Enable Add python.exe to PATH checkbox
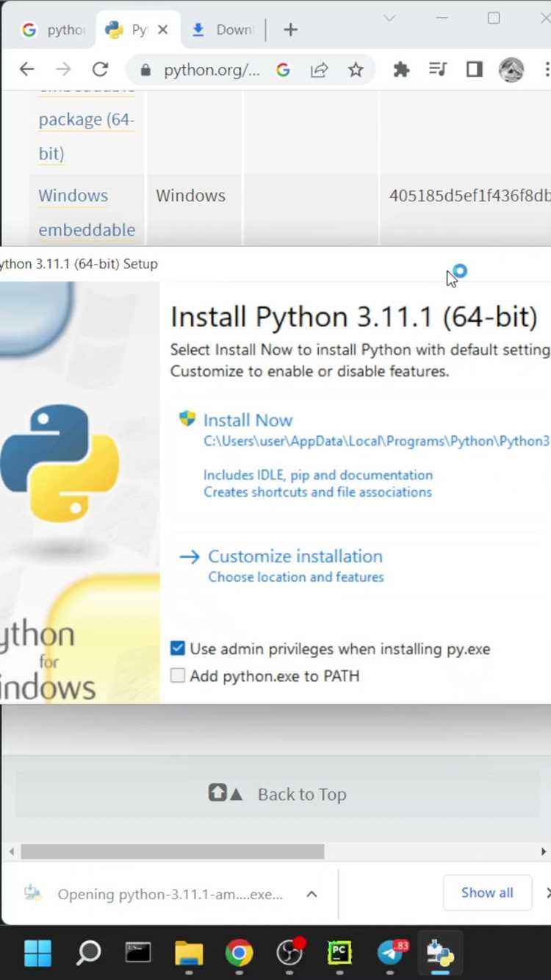The height and width of the screenshot is (980, 551). coord(178,676)
